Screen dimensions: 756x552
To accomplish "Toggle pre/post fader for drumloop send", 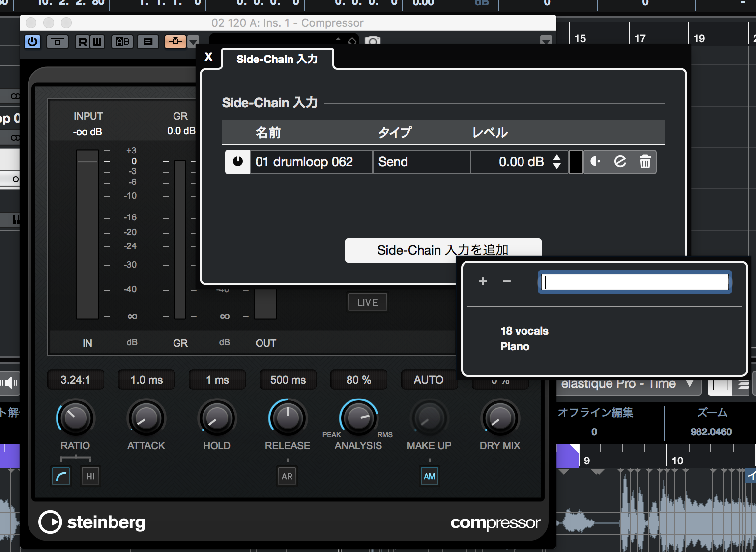I will 595,162.
